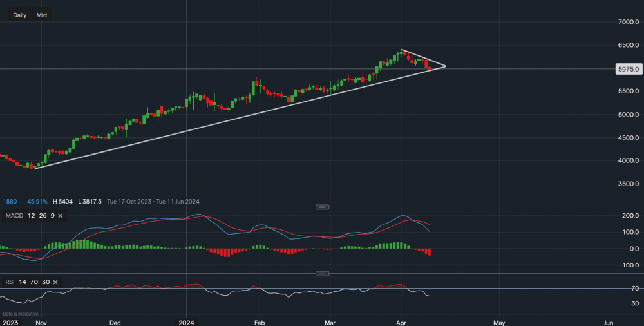This screenshot has width=644, height=326.
Task: Click the resize handle above the MACD panel
Action: click(322, 207)
